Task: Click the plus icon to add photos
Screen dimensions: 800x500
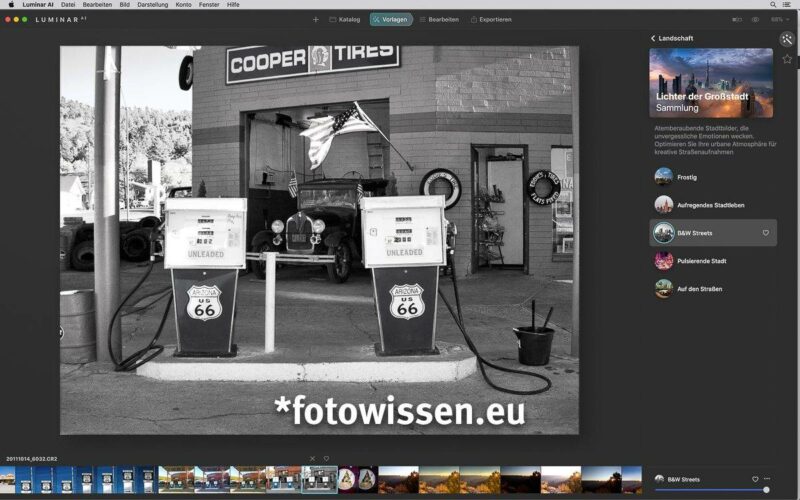Action: pyautogui.click(x=315, y=19)
